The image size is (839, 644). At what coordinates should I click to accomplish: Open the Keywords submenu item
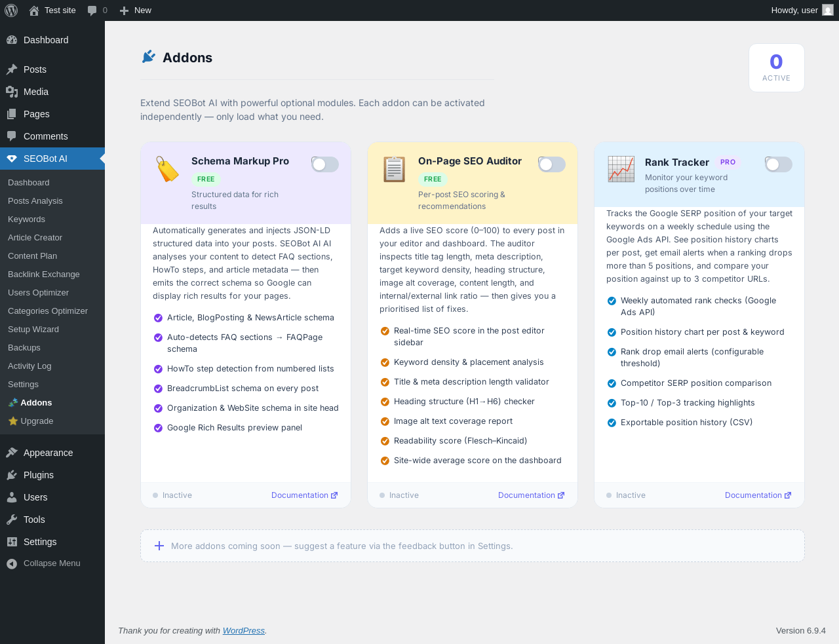point(26,219)
